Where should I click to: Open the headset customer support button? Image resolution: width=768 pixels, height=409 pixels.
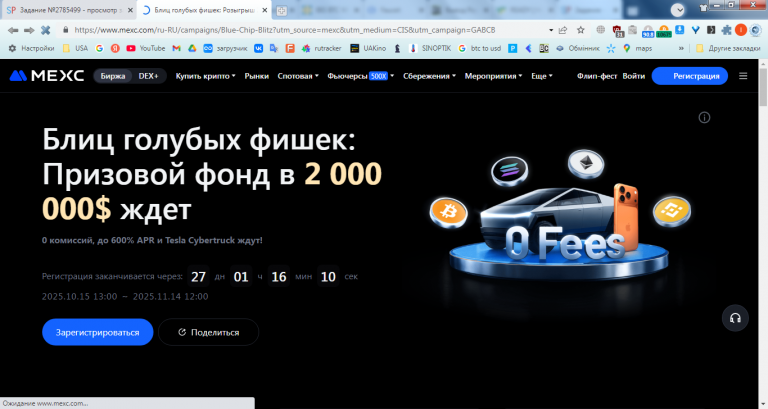(x=735, y=318)
